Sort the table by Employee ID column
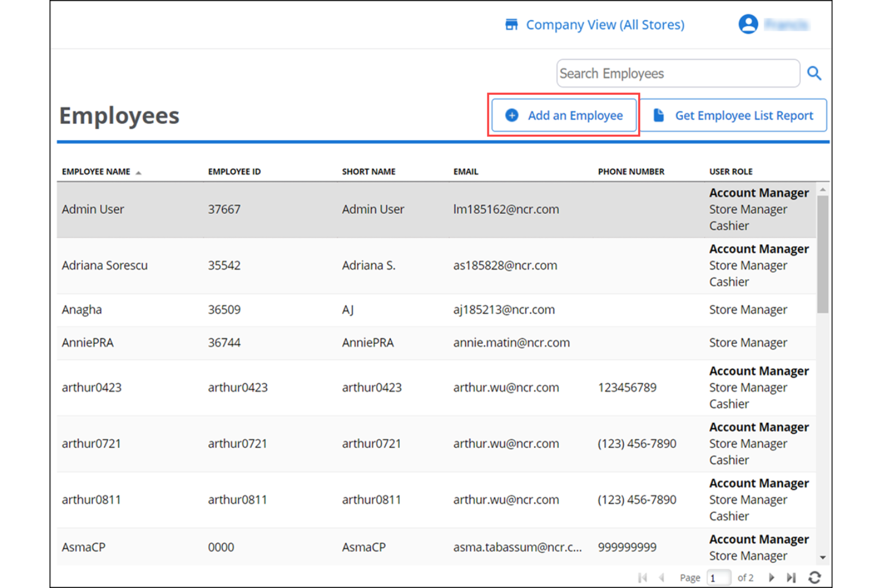 tap(234, 171)
